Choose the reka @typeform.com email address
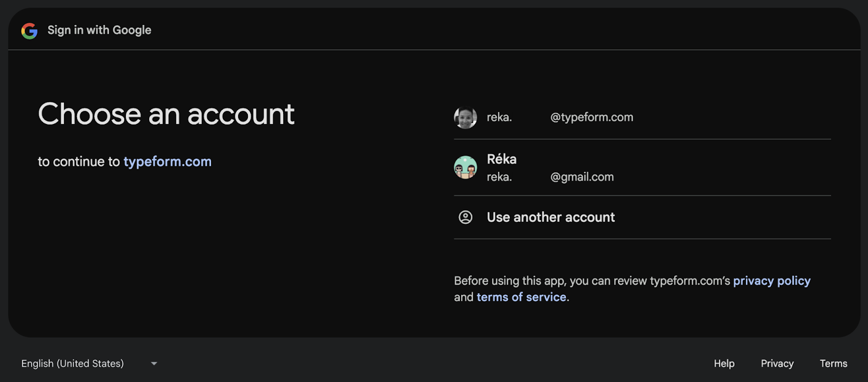This screenshot has height=382, width=868. (560, 118)
